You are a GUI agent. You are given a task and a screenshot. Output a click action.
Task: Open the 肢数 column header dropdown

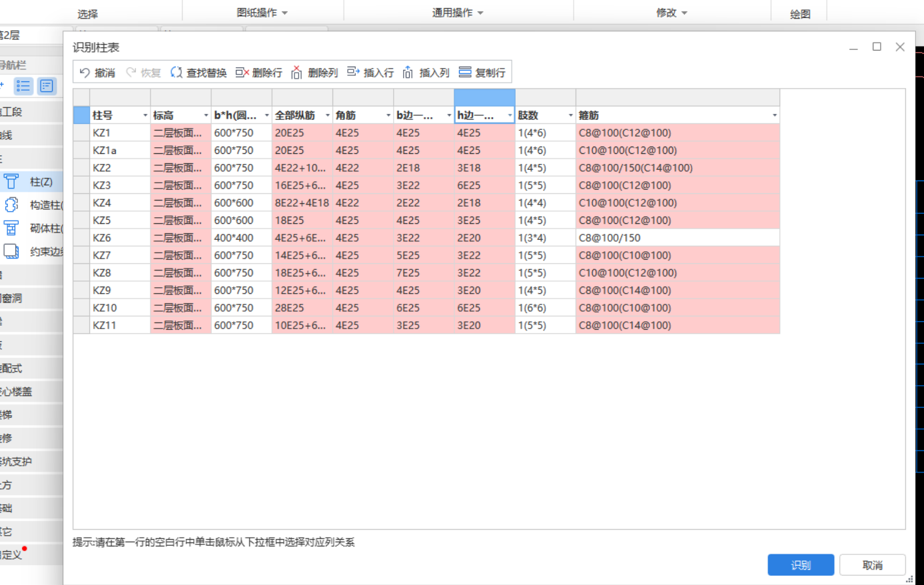tap(571, 116)
